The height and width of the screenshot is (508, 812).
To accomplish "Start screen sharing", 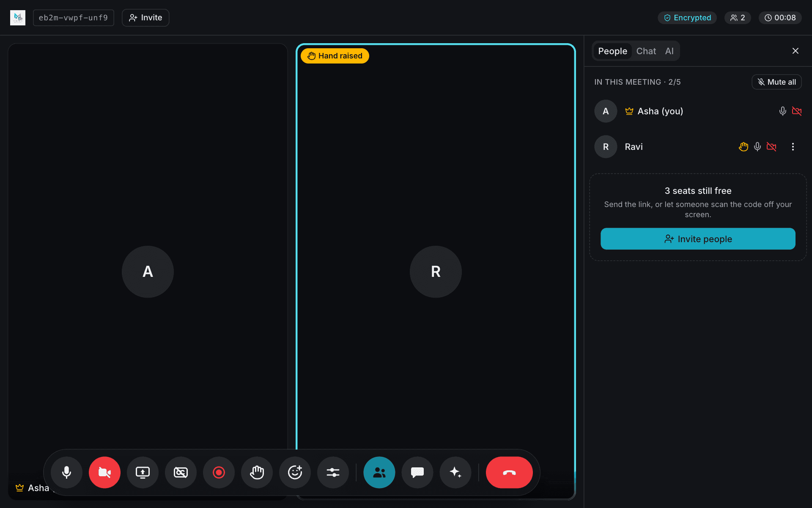I will pos(143,472).
